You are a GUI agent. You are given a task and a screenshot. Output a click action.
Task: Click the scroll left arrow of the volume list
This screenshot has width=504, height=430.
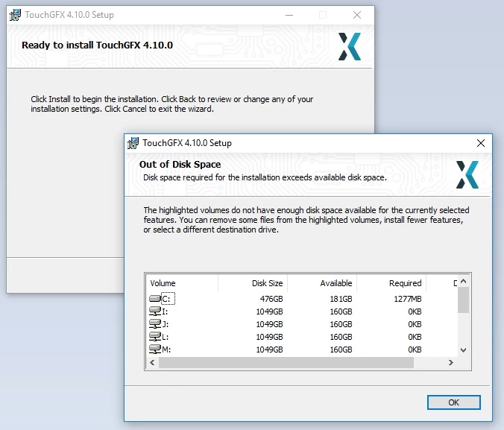coord(152,362)
